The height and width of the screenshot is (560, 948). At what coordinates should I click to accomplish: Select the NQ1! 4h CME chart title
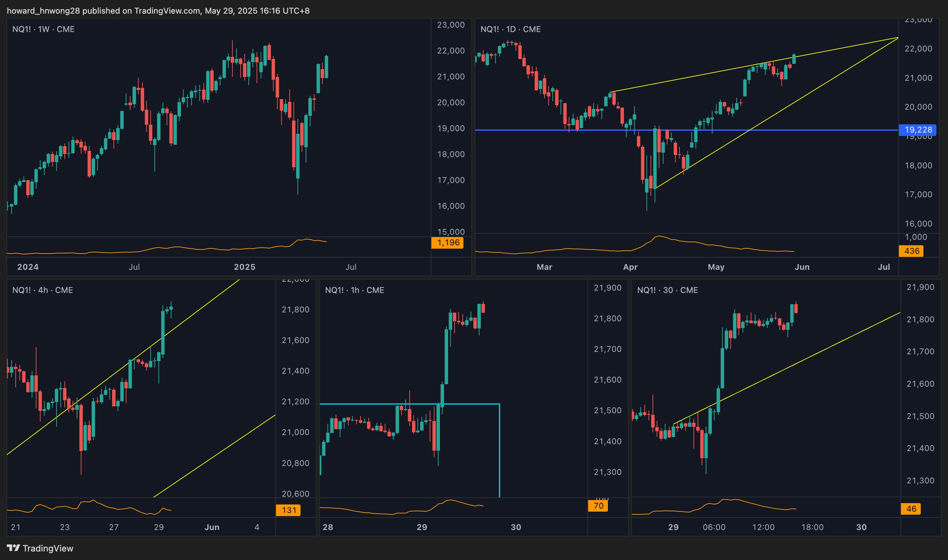point(43,290)
